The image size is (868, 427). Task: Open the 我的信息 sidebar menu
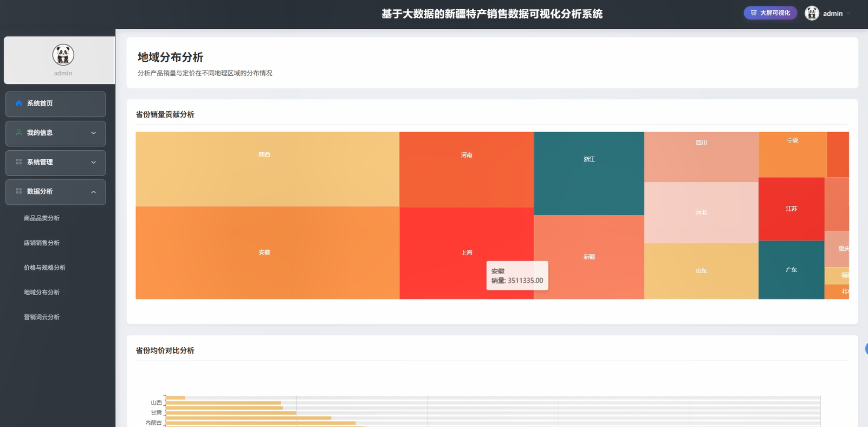56,133
